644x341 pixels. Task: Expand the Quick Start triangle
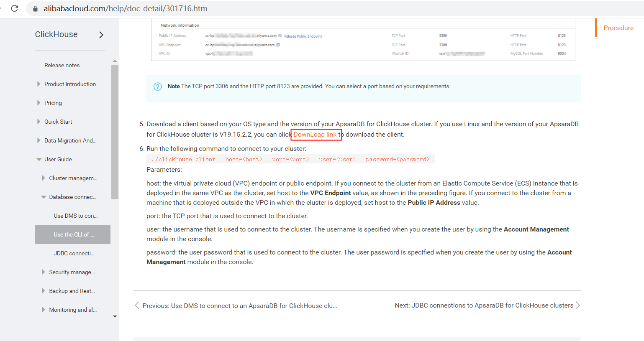(x=39, y=122)
